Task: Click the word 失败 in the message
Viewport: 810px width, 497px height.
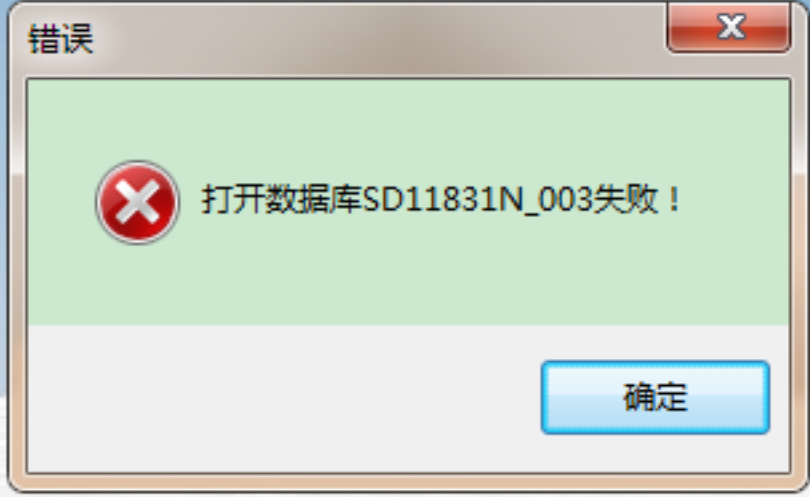Action: (625, 199)
